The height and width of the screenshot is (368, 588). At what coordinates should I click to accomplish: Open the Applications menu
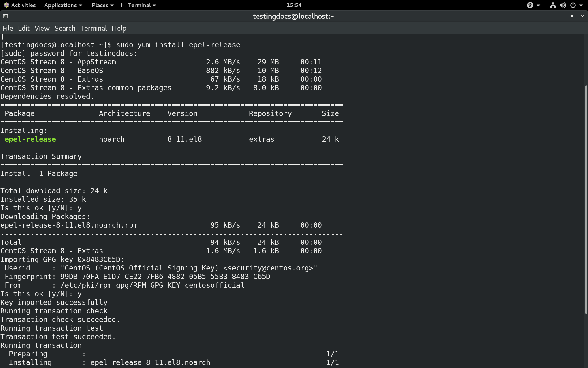click(63, 5)
